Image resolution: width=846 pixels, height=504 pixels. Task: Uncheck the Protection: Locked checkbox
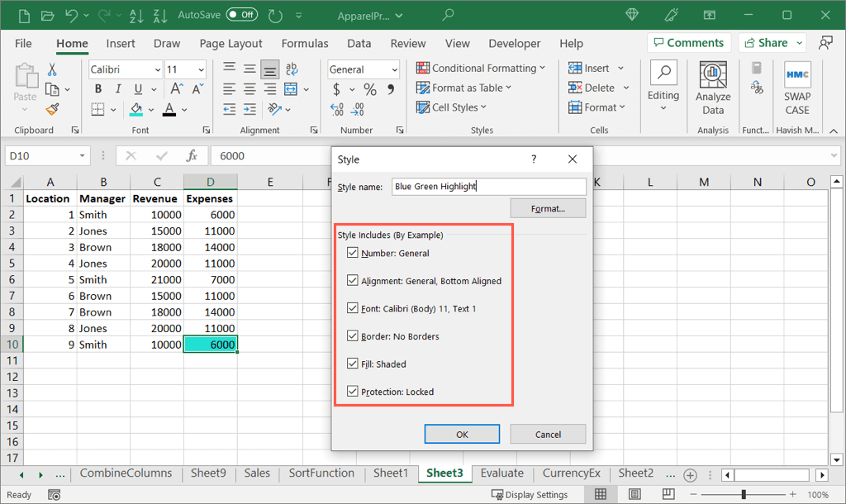tap(354, 392)
